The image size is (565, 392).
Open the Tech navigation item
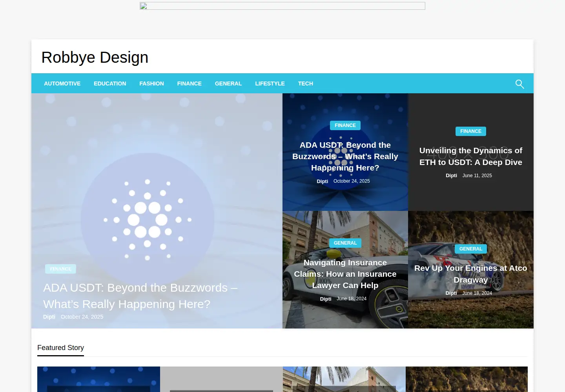point(305,83)
